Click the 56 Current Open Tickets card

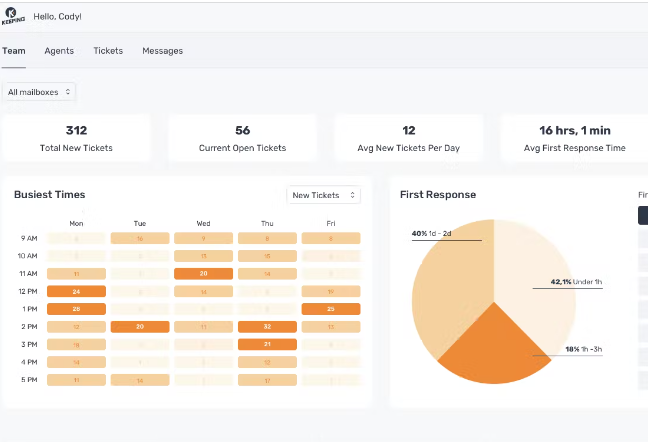(x=243, y=138)
